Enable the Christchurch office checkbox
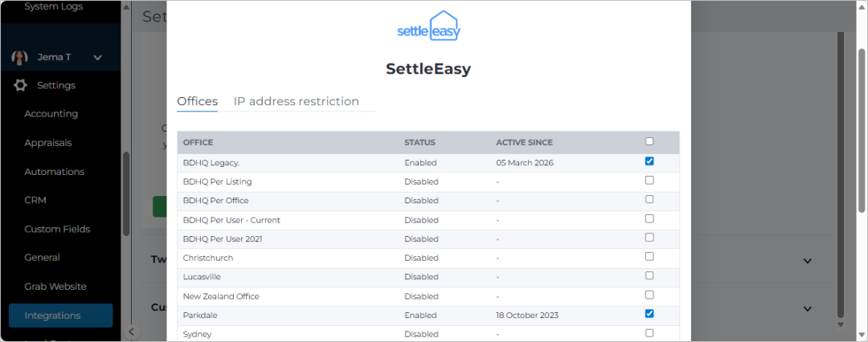The image size is (868, 342). [649, 256]
